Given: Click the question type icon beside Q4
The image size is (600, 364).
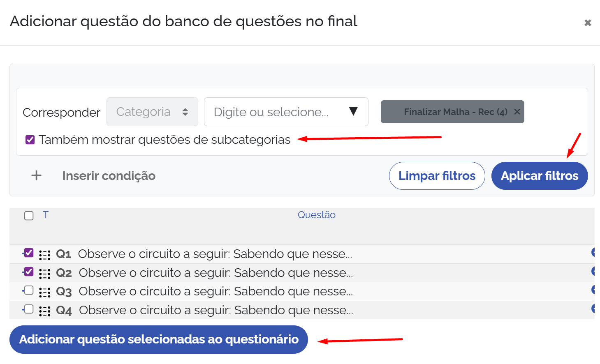Looking at the screenshot, I should click(x=45, y=311).
